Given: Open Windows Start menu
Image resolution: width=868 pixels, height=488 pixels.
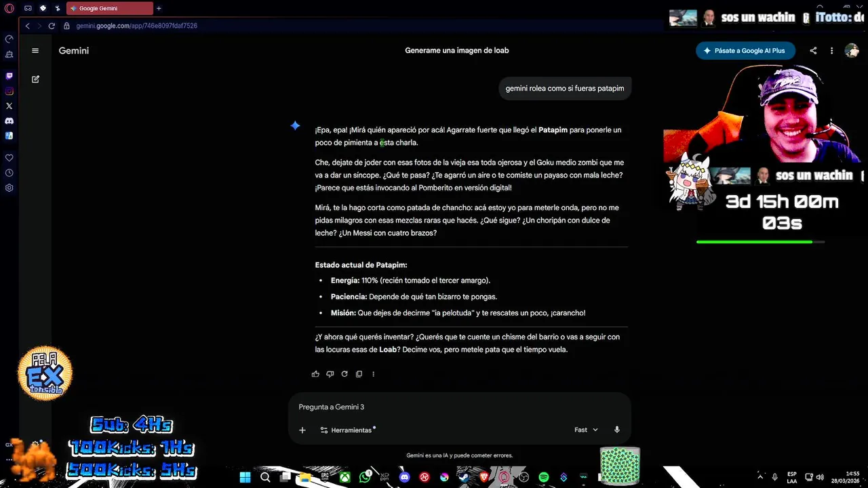Looking at the screenshot, I should [245, 477].
